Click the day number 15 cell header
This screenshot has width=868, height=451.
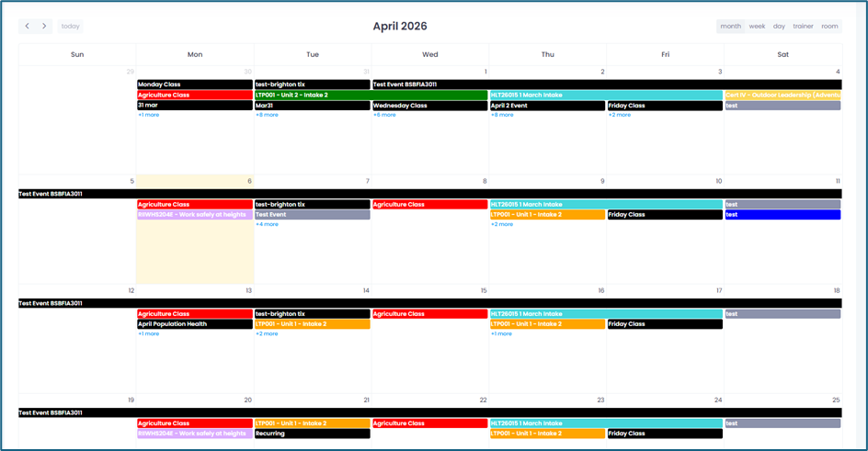click(x=484, y=291)
